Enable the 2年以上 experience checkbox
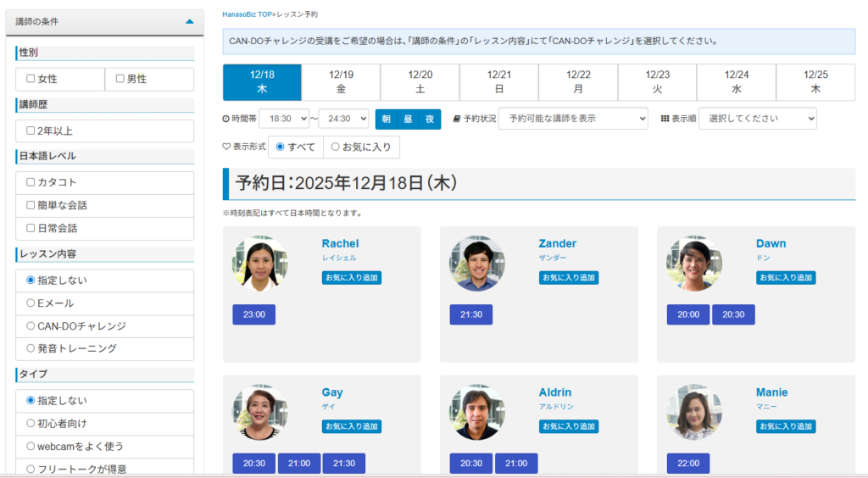 31,131
